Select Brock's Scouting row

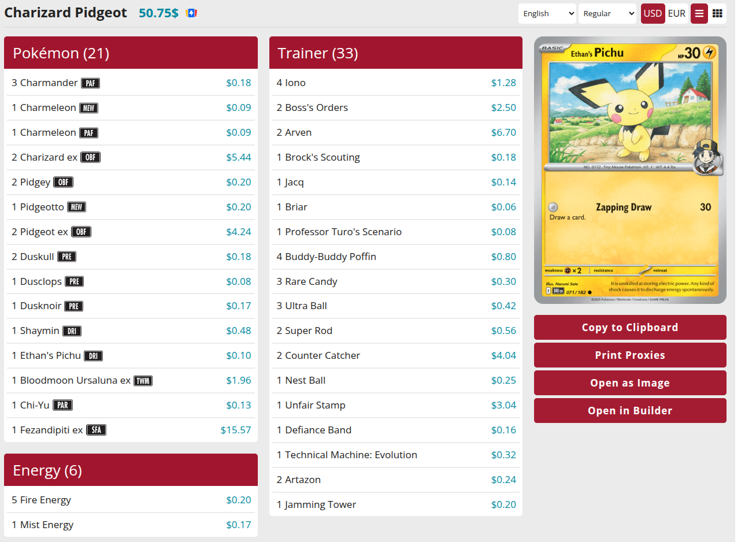click(396, 158)
